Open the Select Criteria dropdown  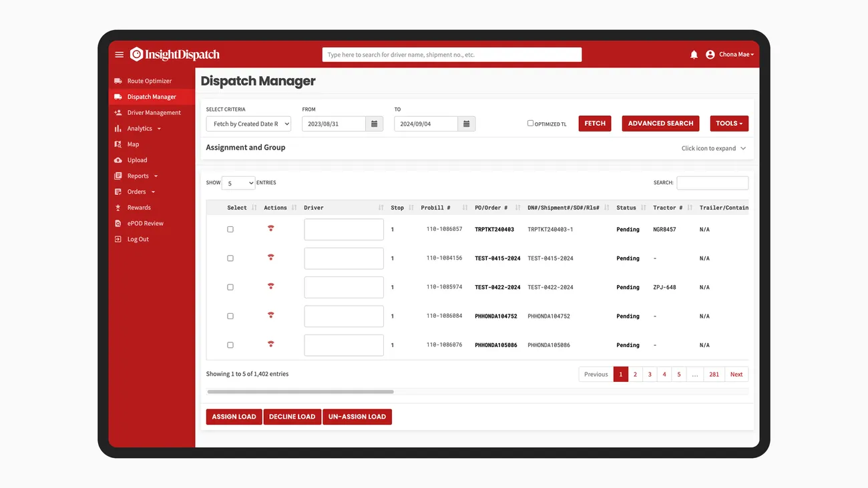[x=248, y=124]
